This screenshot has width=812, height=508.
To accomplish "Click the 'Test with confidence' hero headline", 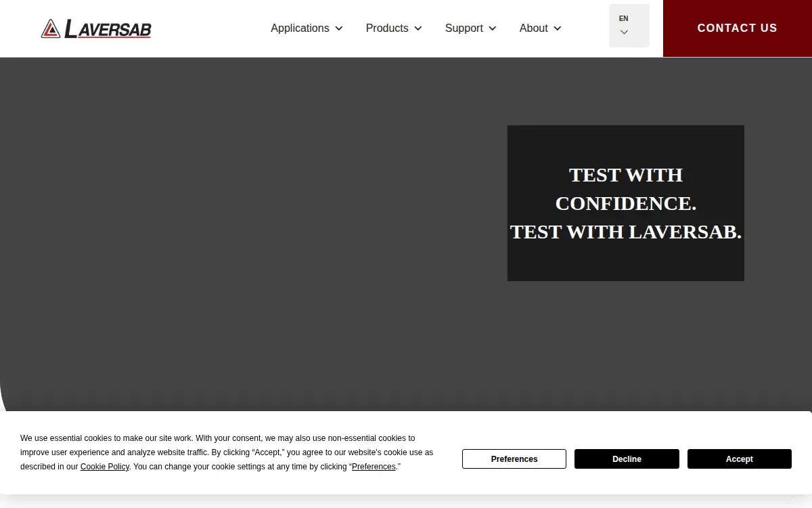I will (x=626, y=203).
